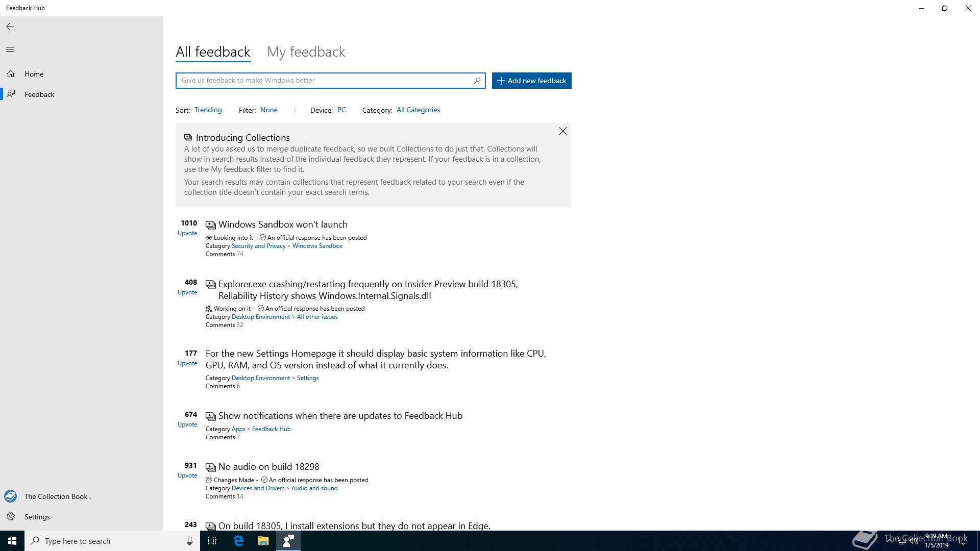
Task: Click collection icon next to On build 18305 Edge feedback
Action: click(211, 526)
